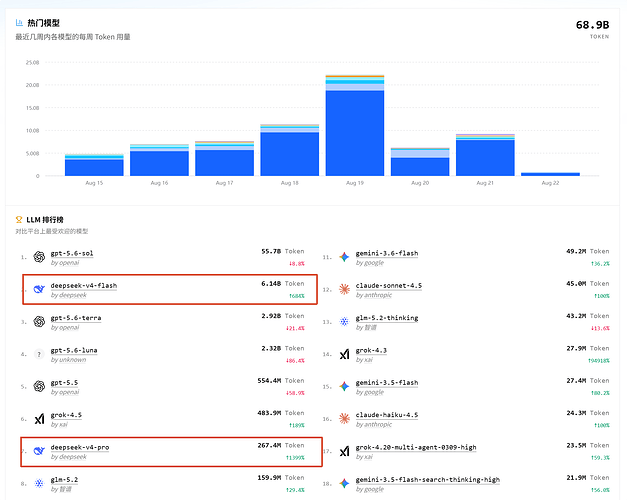Open the claude-haiku-4.5 model link
The image size is (627, 500).
[387, 415]
